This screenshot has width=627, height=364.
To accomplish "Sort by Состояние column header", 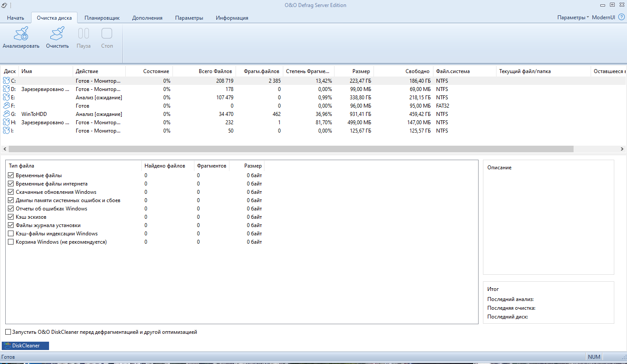I will pos(149,71).
